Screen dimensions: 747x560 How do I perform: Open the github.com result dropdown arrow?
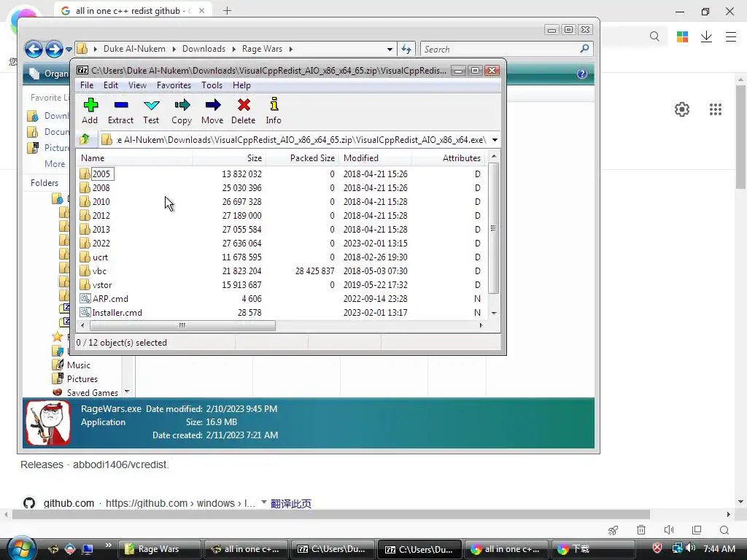click(x=264, y=502)
